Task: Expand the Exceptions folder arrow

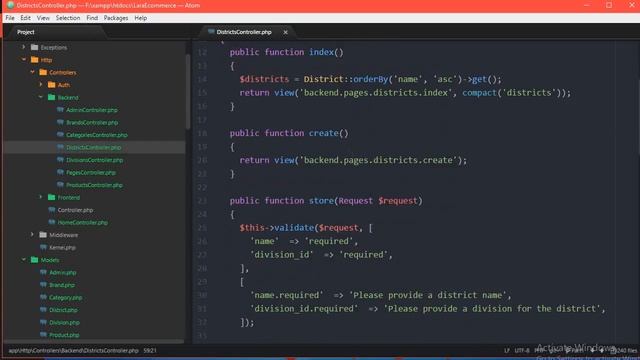Action: (x=24, y=47)
